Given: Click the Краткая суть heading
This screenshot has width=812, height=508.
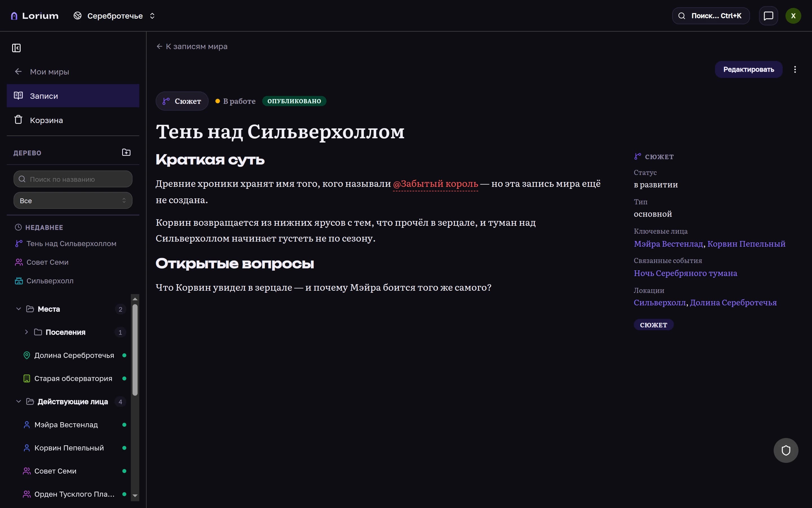Looking at the screenshot, I should [210, 160].
